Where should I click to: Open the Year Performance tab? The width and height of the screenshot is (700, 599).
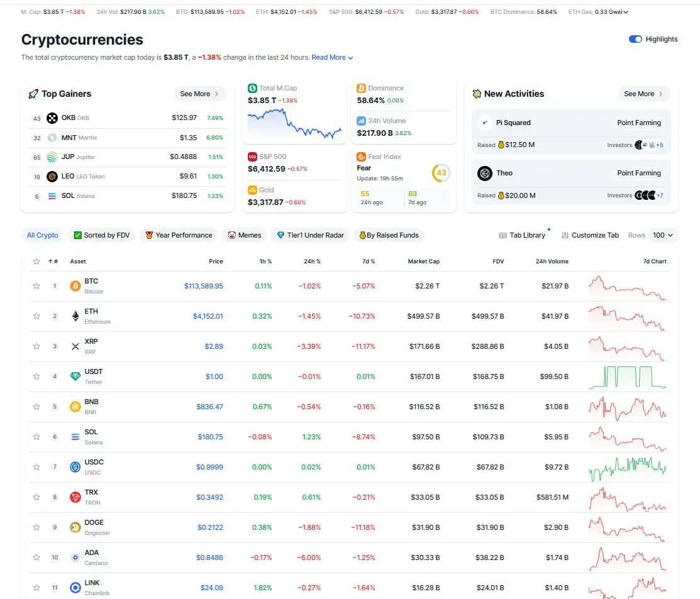pyautogui.click(x=179, y=235)
